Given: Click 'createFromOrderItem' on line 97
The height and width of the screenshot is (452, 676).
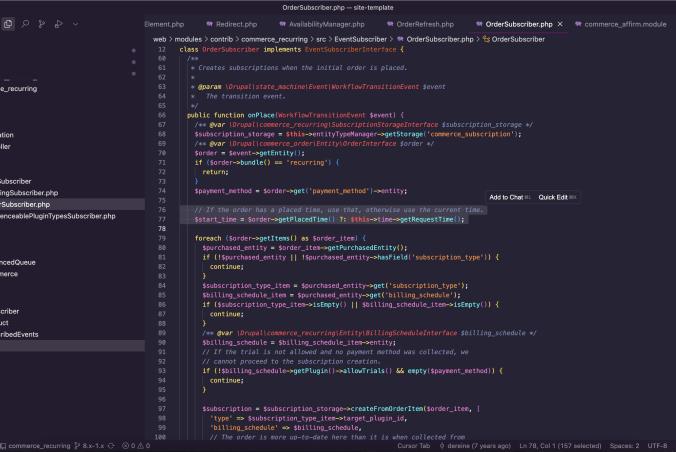Looking at the screenshot, I should [387, 408].
